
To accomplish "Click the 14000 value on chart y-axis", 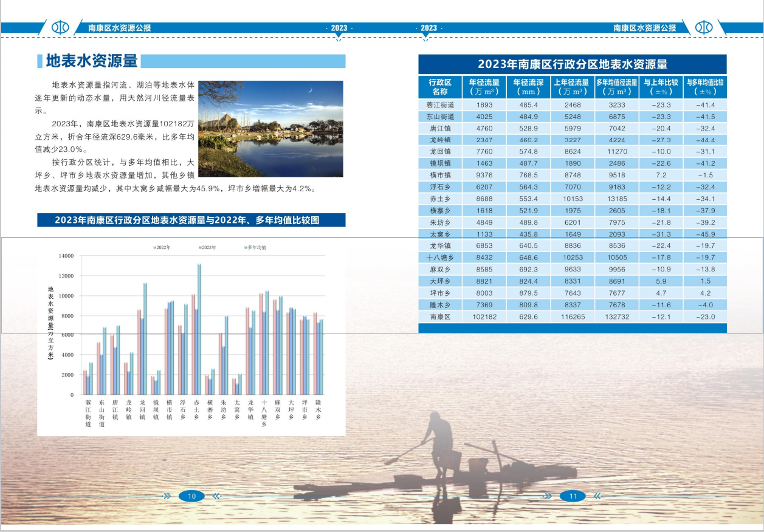I will (66, 256).
